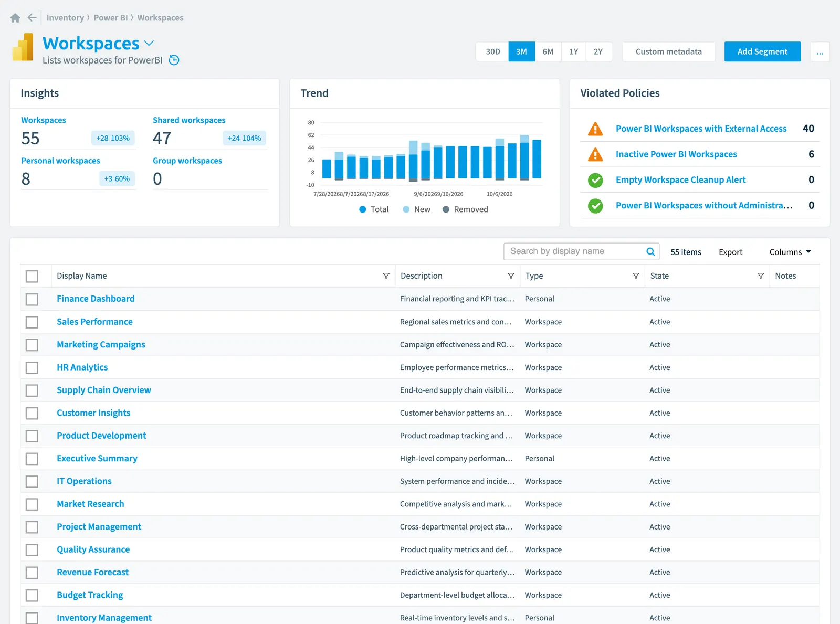Image resolution: width=840 pixels, height=624 pixels.
Task: Toggle the Removed legend swatch
Action: coord(446,209)
